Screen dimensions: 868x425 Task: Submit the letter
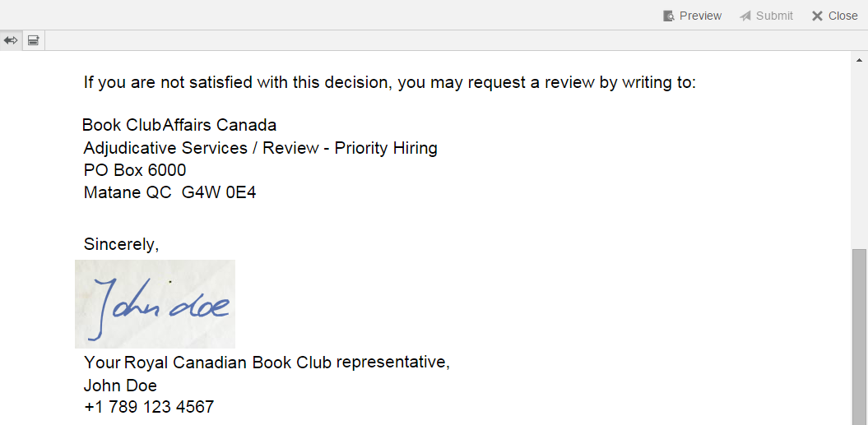766,16
